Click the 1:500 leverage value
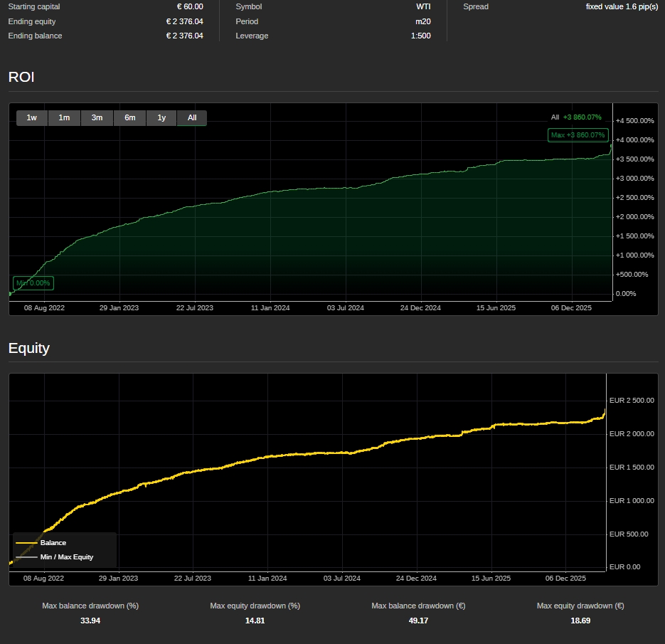This screenshot has width=665, height=644. pyautogui.click(x=420, y=36)
